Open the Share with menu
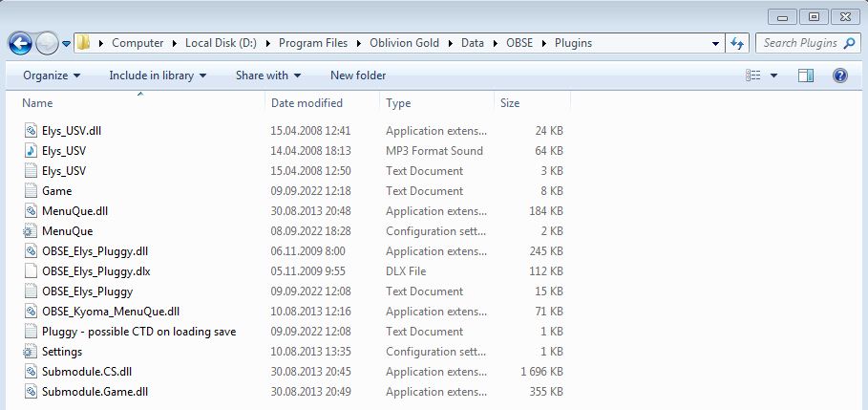Image resolution: width=868 pixels, height=410 pixels. click(268, 76)
